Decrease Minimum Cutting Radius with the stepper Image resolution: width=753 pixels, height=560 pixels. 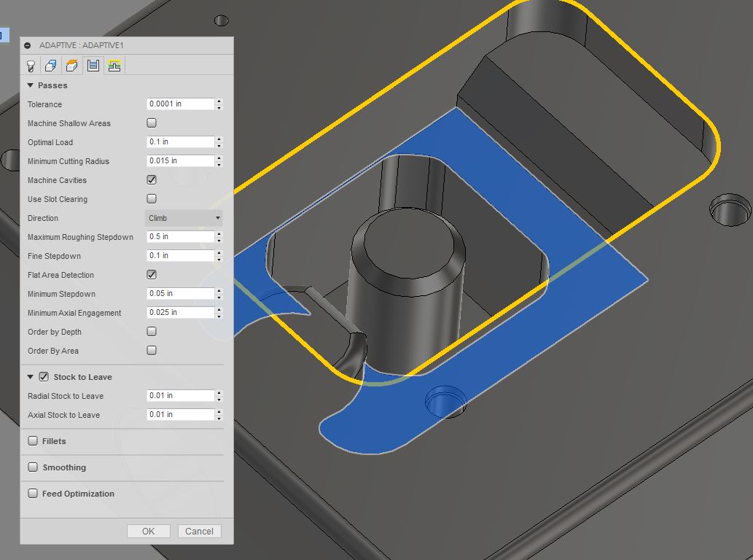[218, 164]
